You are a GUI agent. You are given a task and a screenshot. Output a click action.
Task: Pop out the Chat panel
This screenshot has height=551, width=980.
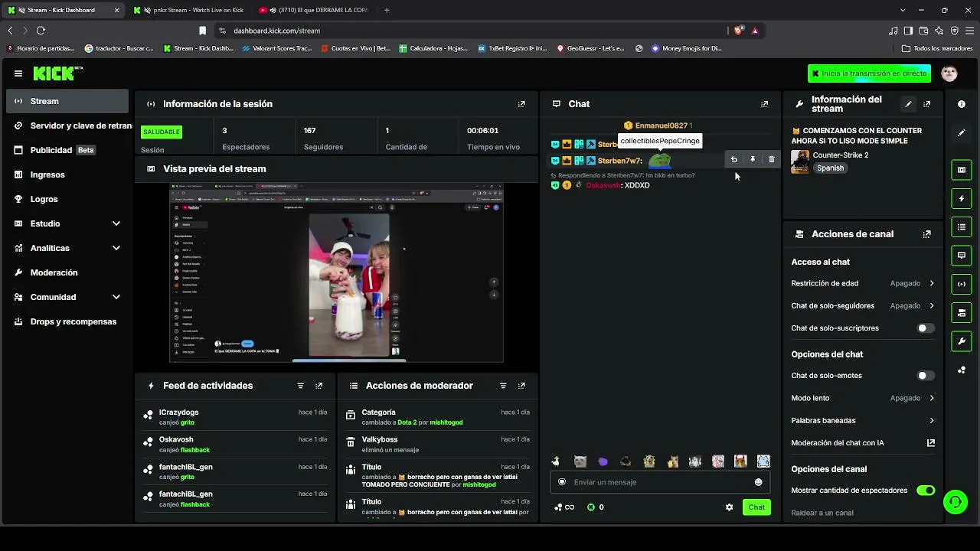pos(764,104)
